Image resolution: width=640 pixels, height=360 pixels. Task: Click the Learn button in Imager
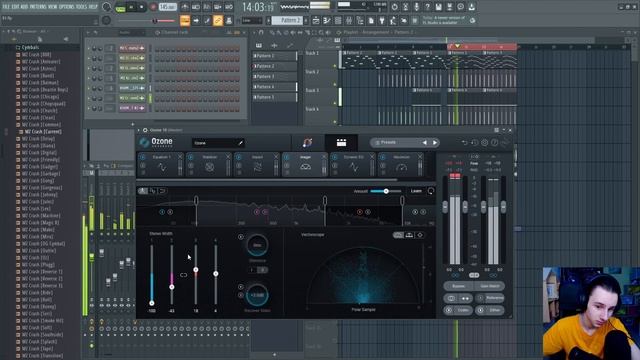[416, 191]
